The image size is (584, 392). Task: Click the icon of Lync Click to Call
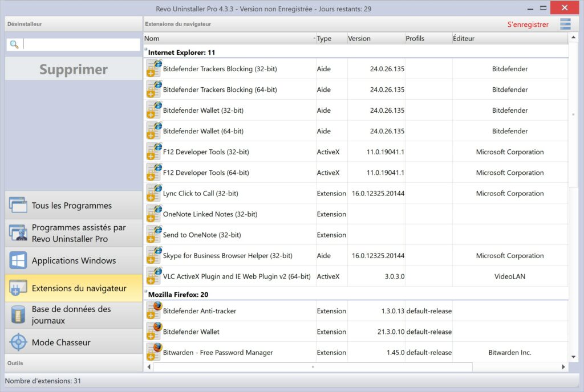[154, 193]
